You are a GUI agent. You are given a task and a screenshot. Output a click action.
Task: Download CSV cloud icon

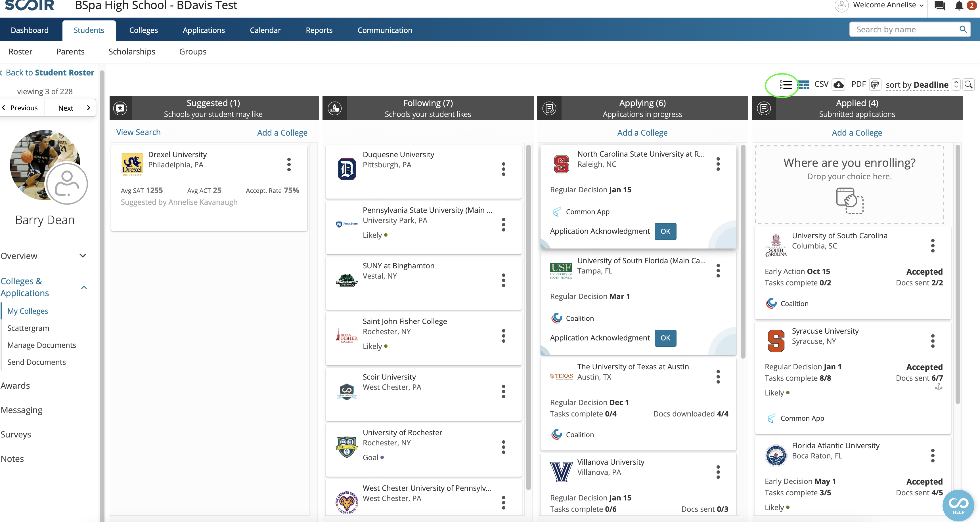pyautogui.click(x=838, y=85)
